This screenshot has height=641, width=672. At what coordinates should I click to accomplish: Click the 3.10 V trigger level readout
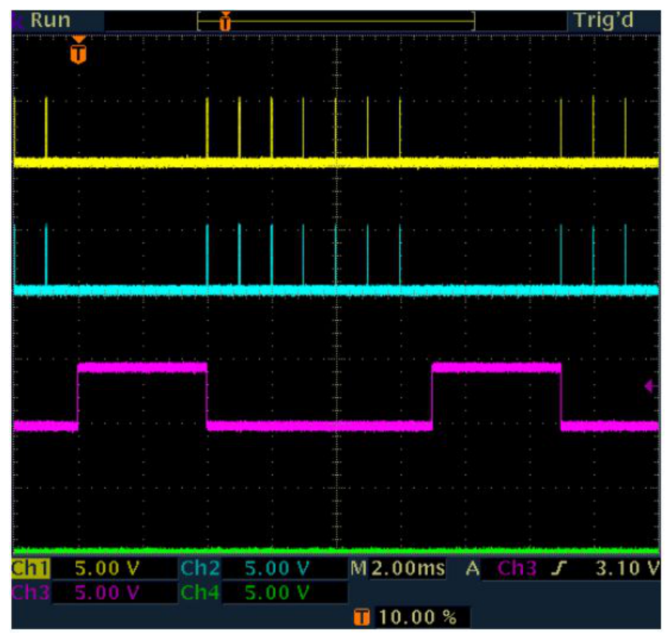(x=627, y=568)
